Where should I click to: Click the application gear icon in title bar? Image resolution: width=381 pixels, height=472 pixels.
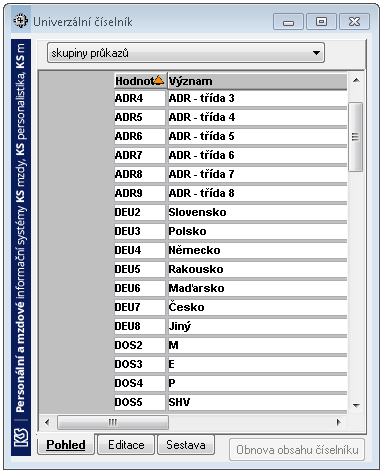pos(20,21)
